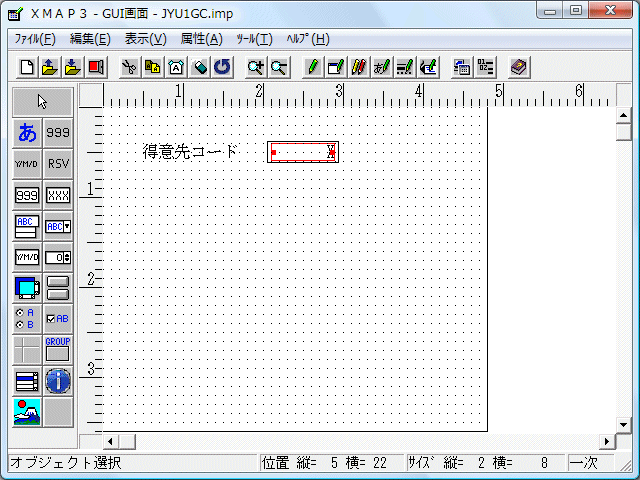
Task: Click the window with pencil toolbar icon
Action: click(336, 67)
